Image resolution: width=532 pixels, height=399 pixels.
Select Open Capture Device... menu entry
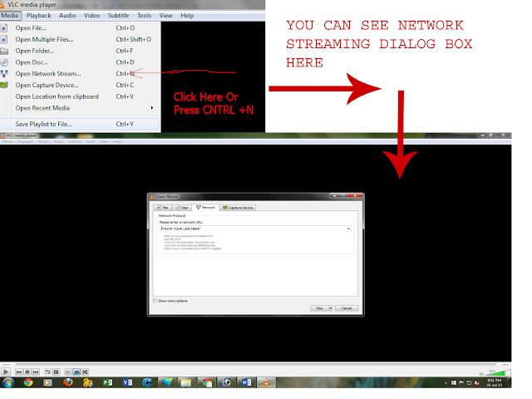[80, 85]
